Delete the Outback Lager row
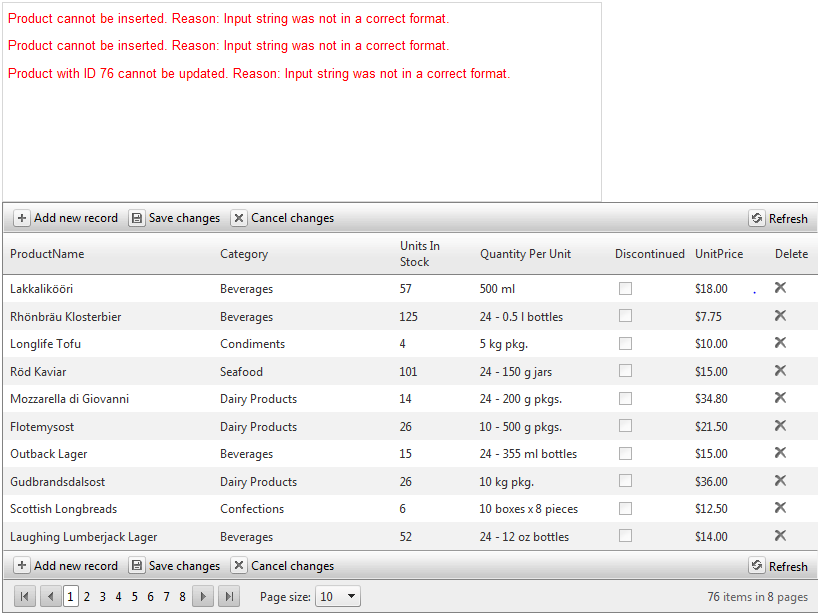The image size is (818, 614). point(780,452)
